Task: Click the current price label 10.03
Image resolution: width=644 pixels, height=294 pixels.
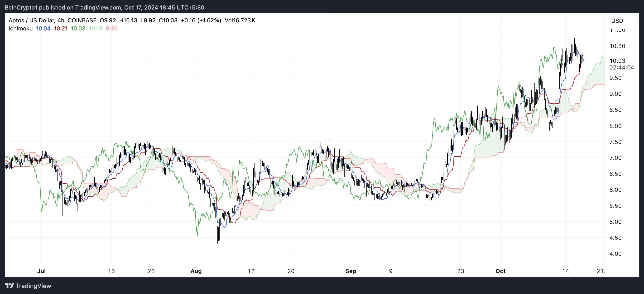Action: pyautogui.click(x=617, y=61)
